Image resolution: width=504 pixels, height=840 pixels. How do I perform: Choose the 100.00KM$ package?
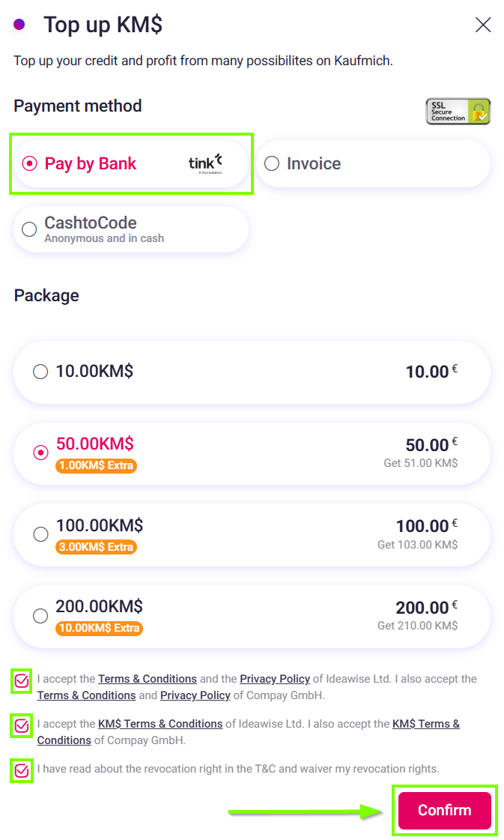[x=252, y=534]
